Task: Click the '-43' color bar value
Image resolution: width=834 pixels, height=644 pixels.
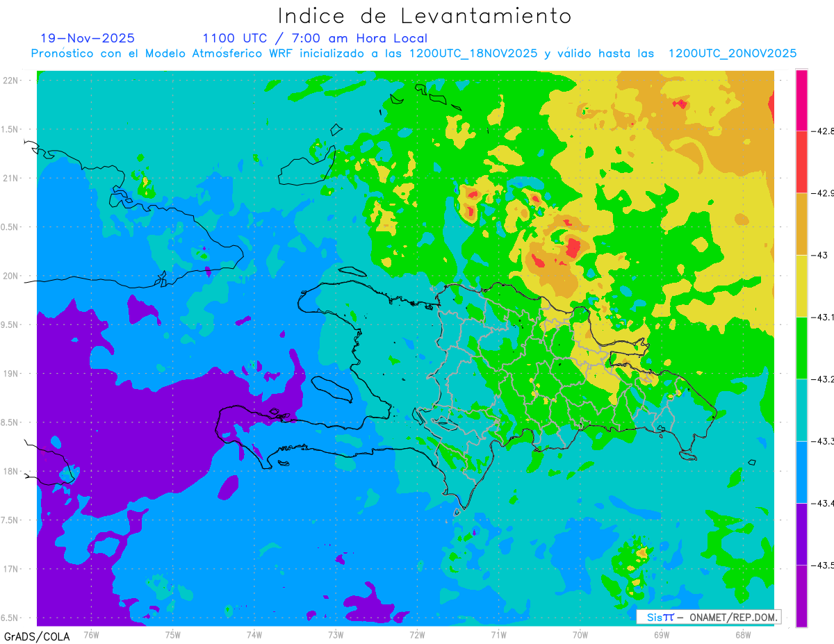Action: click(820, 256)
